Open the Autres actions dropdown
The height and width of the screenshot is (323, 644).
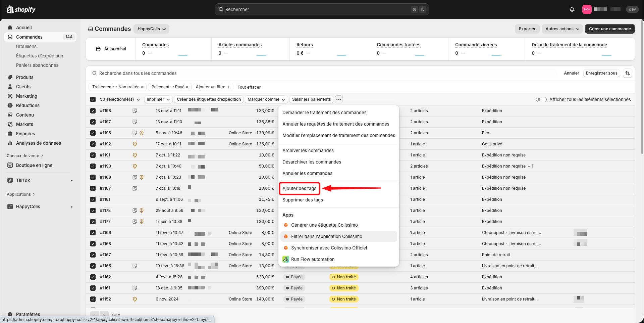(x=562, y=29)
